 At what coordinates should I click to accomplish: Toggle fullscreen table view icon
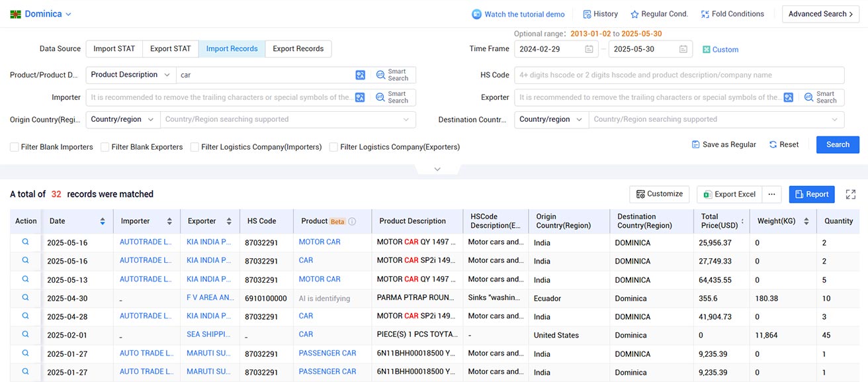point(851,194)
